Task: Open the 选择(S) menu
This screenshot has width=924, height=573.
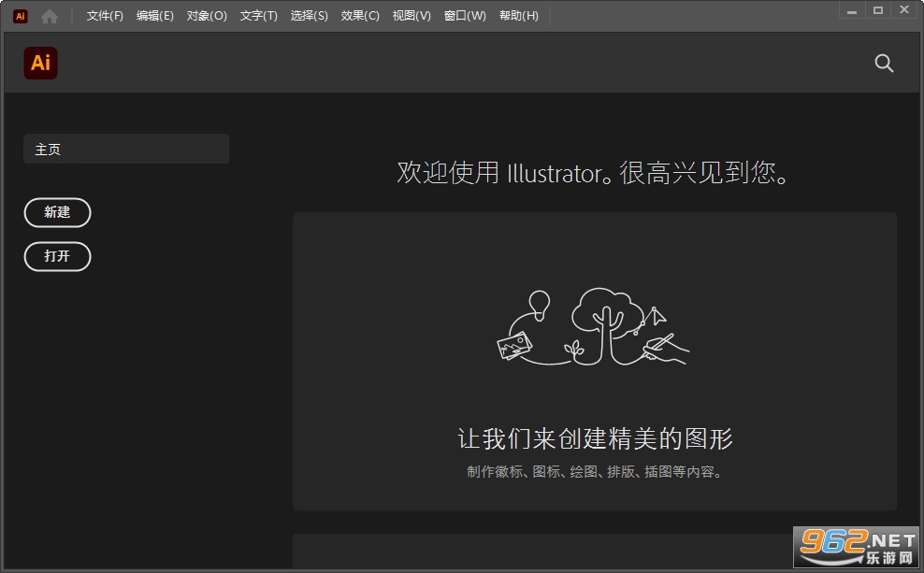Action: [x=310, y=16]
